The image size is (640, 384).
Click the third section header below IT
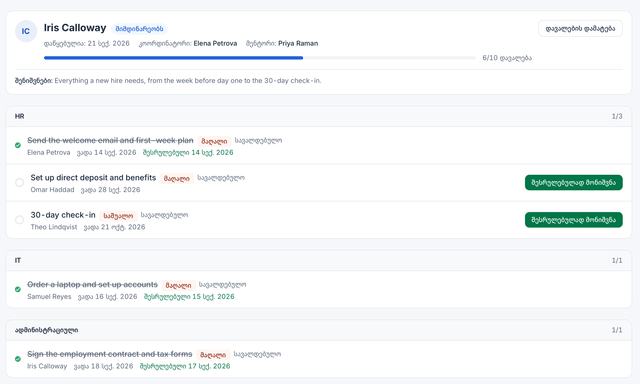(319, 330)
